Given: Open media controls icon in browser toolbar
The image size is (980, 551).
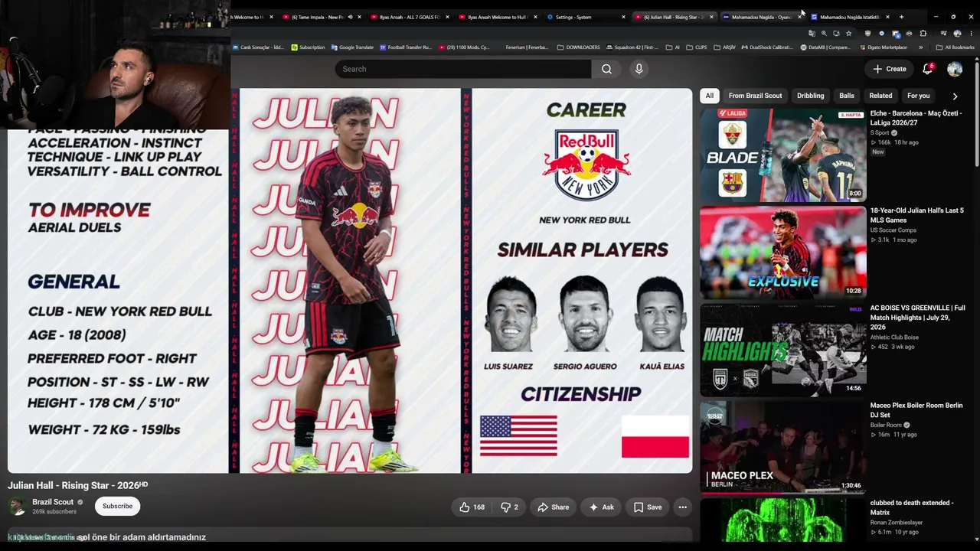Looking at the screenshot, I should tap(943, 34).
